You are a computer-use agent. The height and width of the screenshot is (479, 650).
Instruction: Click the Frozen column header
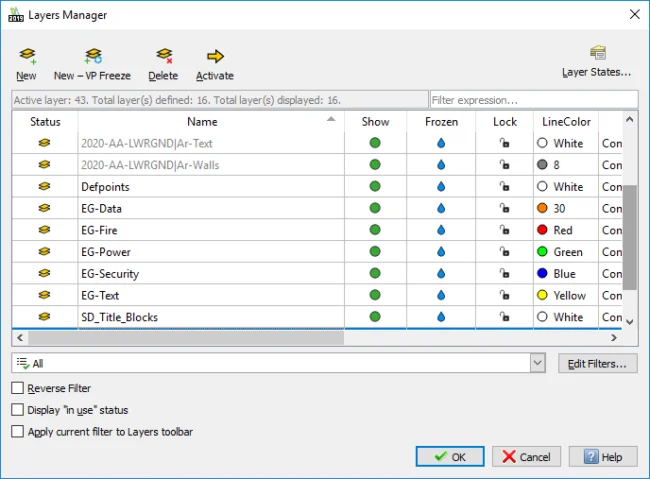click(441, 121)
